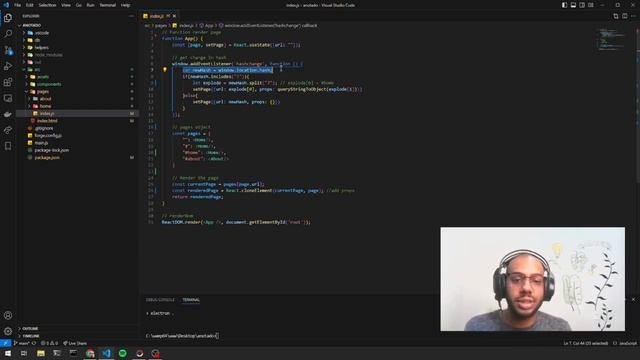Open the View menu
640x360 pixels.
pyautogui.click(x=66, y=5)
